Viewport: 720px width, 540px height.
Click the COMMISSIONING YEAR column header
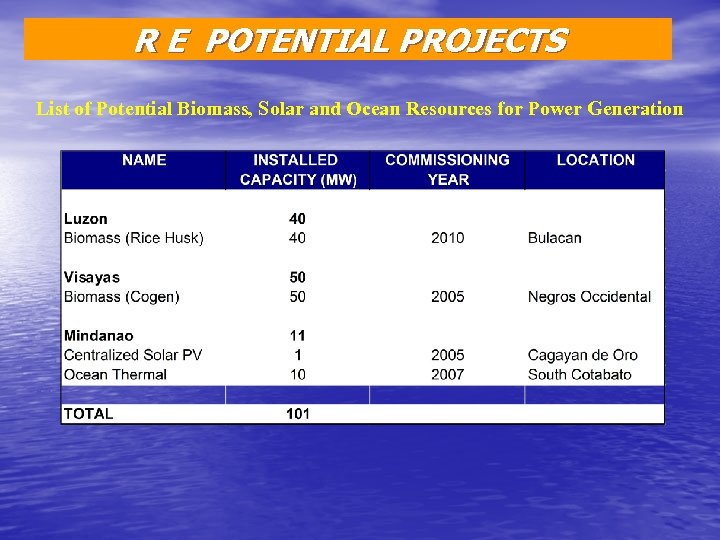click(x=447, y=169)
